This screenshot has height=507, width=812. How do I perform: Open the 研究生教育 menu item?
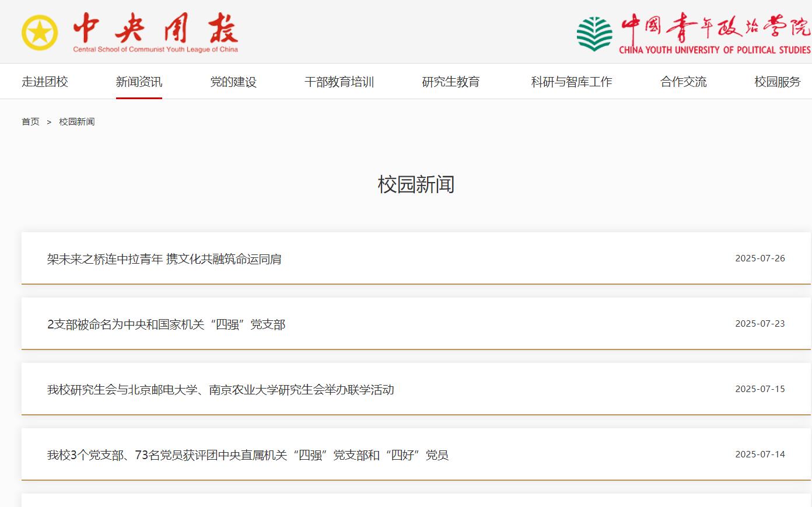[x=450, y=82]
